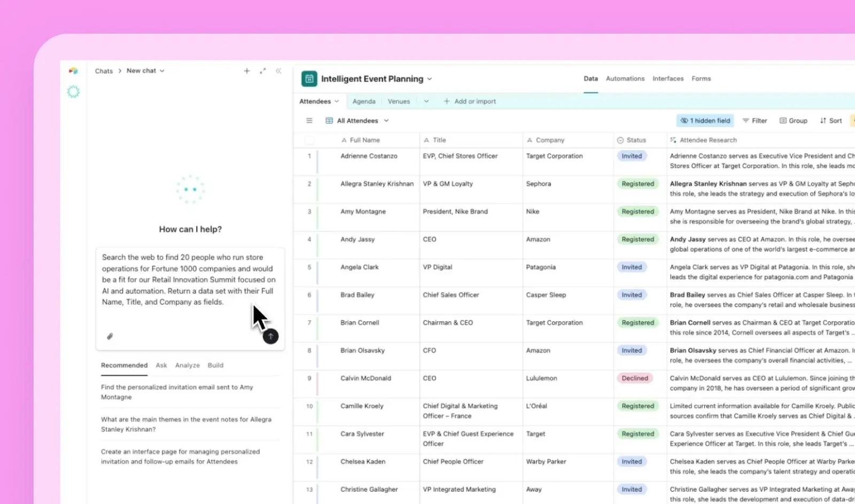Select Brian Olsavsky CFO title cell
855x504 pixels.
471,356
